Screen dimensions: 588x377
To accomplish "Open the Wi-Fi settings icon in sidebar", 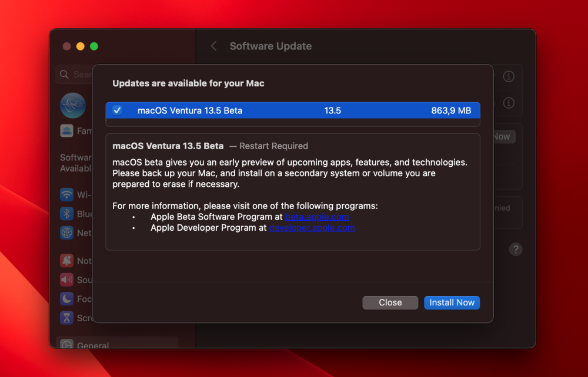I will [x=67, y=195].
